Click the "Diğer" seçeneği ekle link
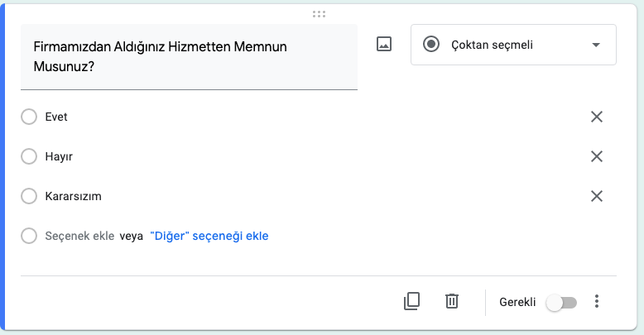This screenshot has height=335, width=644. pos(209,236)
